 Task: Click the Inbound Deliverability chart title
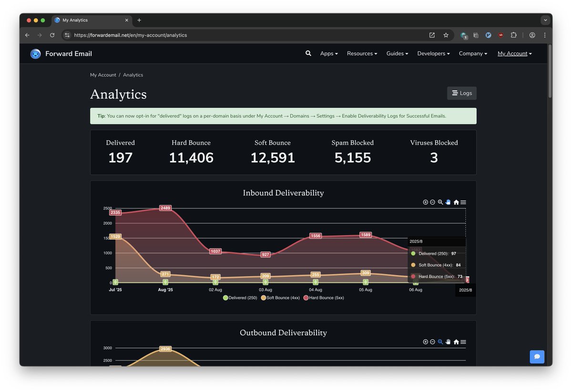283,193
